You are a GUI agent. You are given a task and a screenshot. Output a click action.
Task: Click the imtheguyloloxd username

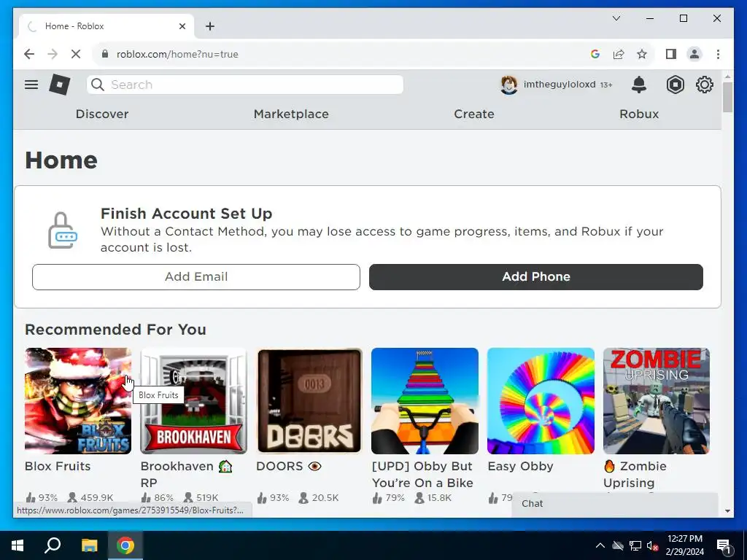click(560, 85)
